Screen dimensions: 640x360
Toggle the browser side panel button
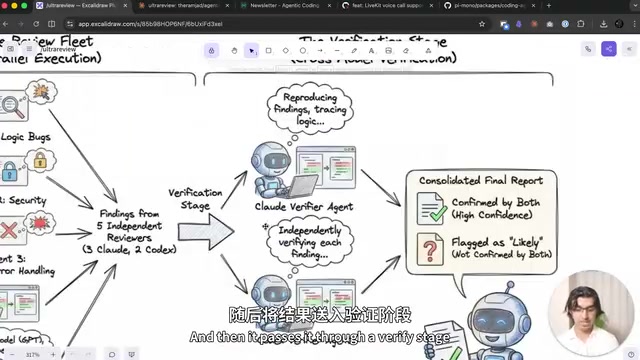click(51, 24)
